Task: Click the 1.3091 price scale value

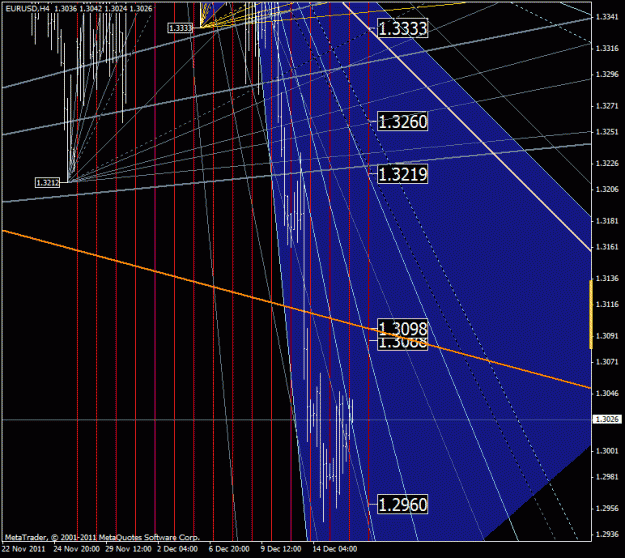Action: 607,336
